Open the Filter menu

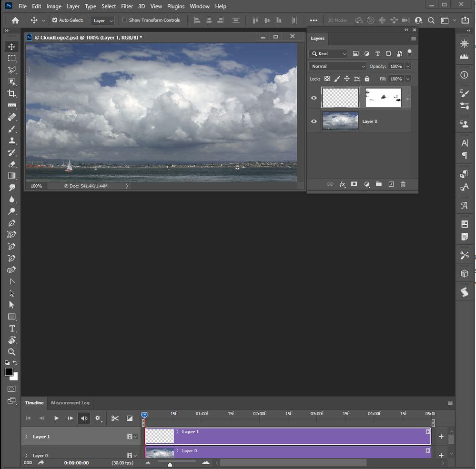point(127,6)
